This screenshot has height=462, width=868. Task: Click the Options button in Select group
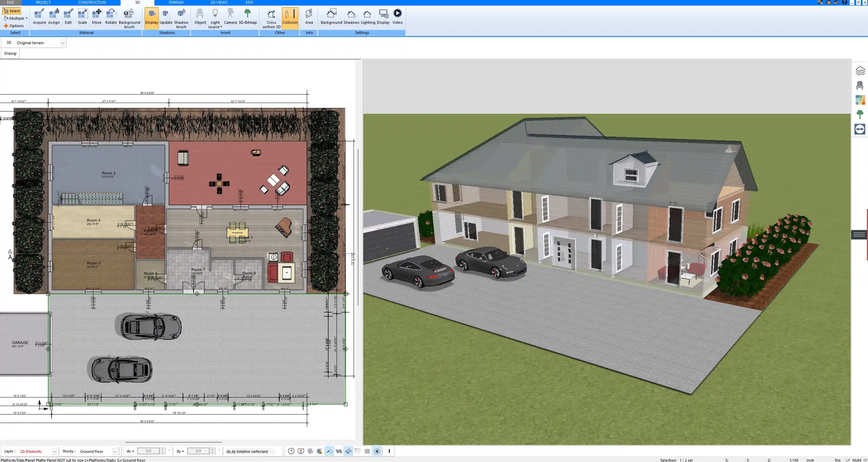(x=15, y=25)
